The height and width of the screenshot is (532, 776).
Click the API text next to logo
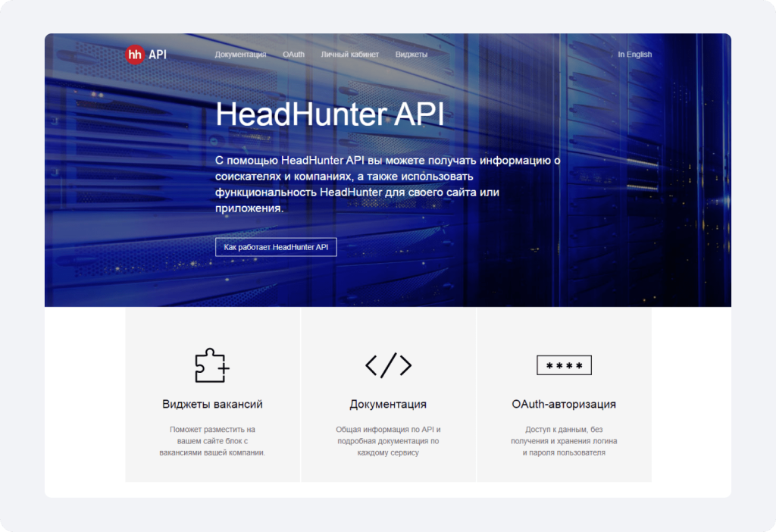(158, 55)
